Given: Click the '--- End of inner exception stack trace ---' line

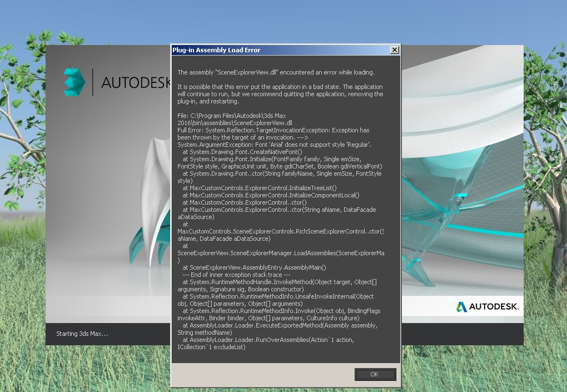Looking at the screenshot, I should (x=236, y=275).
